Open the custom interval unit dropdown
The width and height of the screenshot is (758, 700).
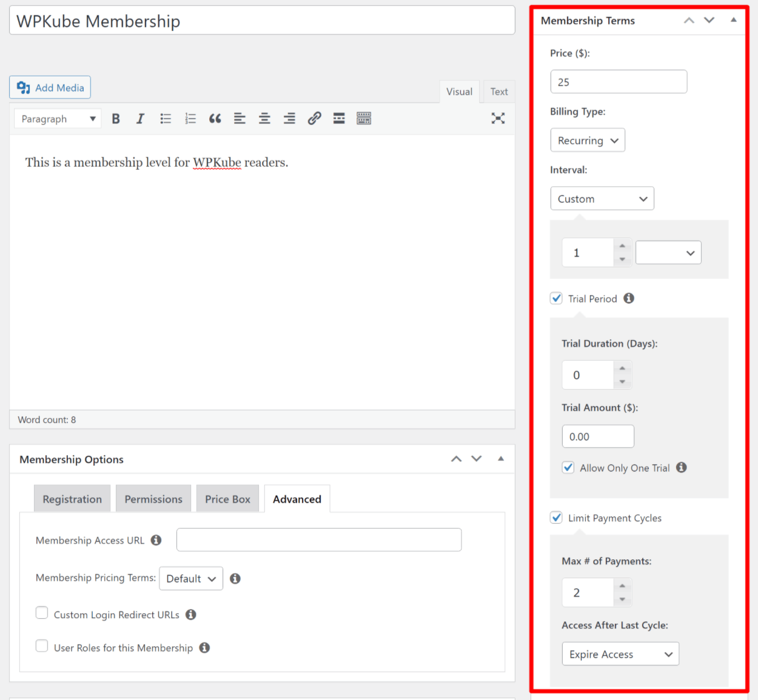click(x=668, y=253)
